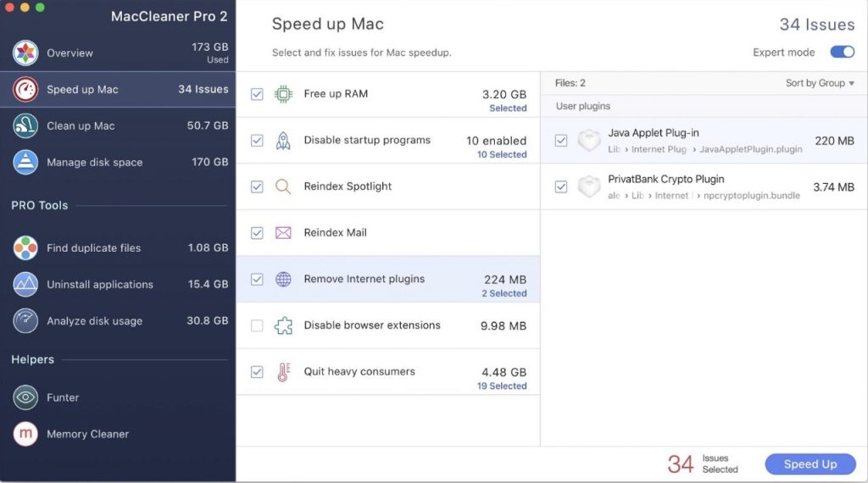Click the PrivatBank Crypto Plugin name
868x483 pixels.
[666, 180]
